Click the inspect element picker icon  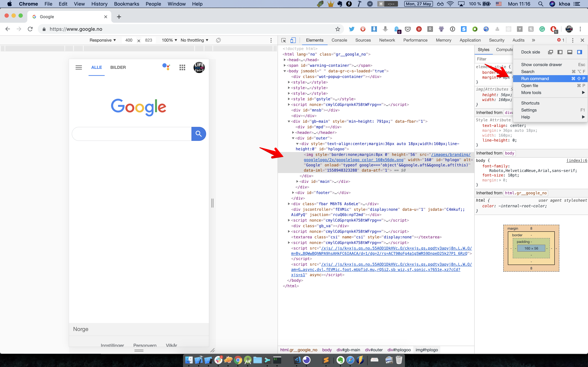(283, 40)
